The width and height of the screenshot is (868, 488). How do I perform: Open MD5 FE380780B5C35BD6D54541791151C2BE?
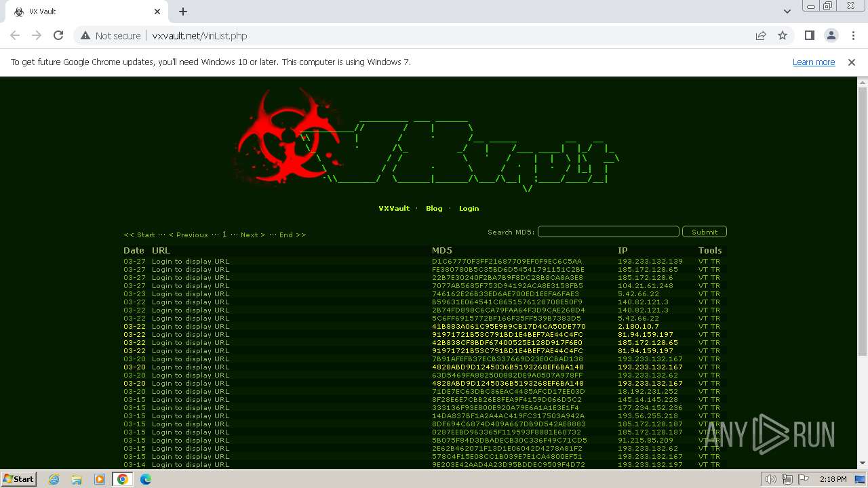508,269
